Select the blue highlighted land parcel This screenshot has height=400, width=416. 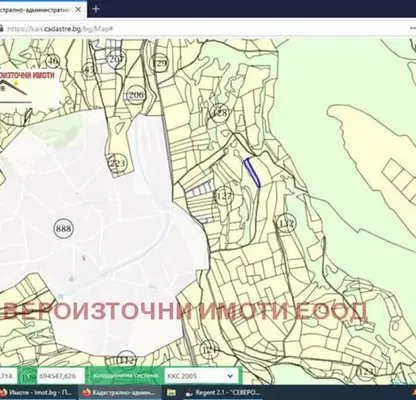[252, 172]
